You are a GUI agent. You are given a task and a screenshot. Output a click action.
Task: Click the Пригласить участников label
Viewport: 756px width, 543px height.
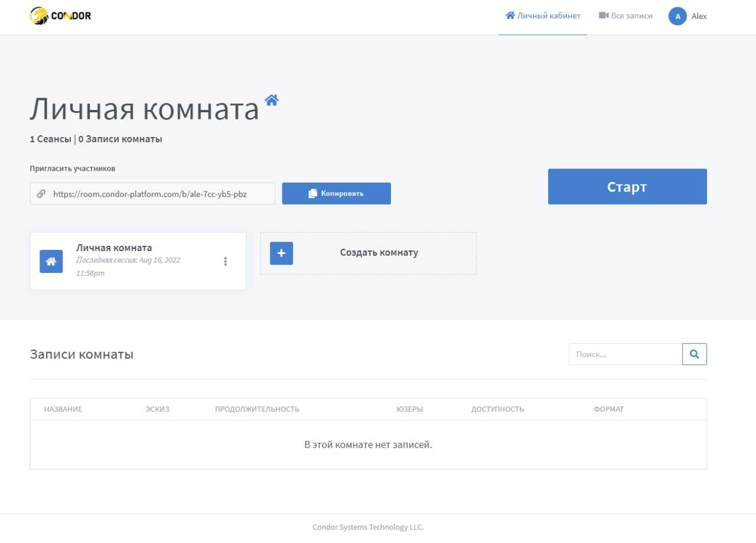coord(73,168)
